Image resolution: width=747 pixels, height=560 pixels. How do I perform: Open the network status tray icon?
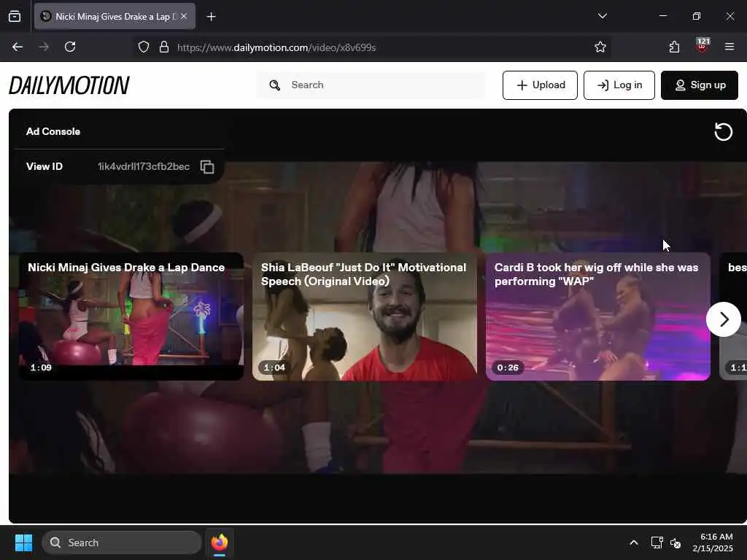(x=657, y=542)
